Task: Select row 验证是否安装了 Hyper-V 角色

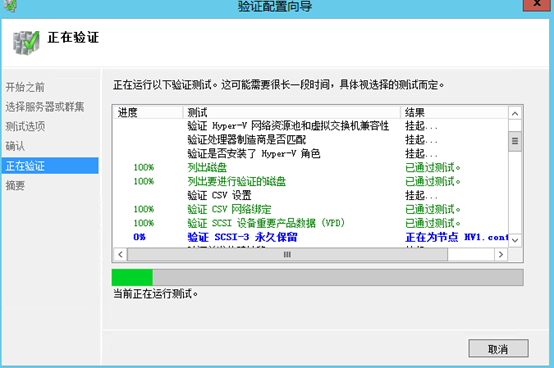Action: click(x=311, y=154)
